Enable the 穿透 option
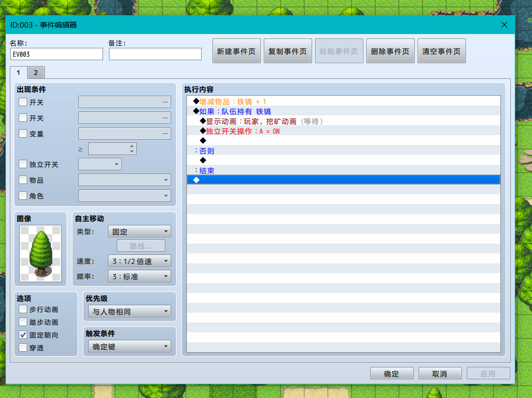Image resolution: width=532 pixels, height=398 pixels. pos(23,347)
